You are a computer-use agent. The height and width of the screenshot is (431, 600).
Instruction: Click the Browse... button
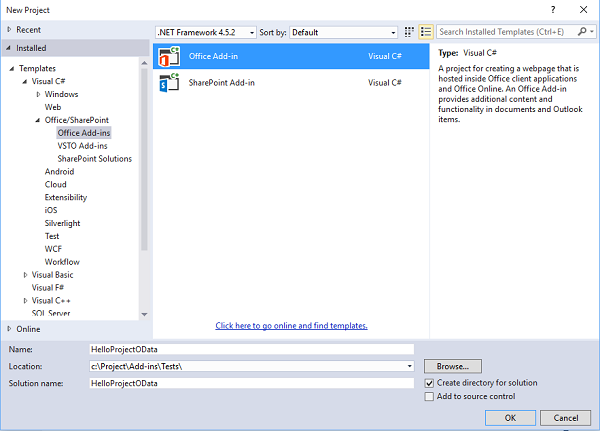point(453,366)
